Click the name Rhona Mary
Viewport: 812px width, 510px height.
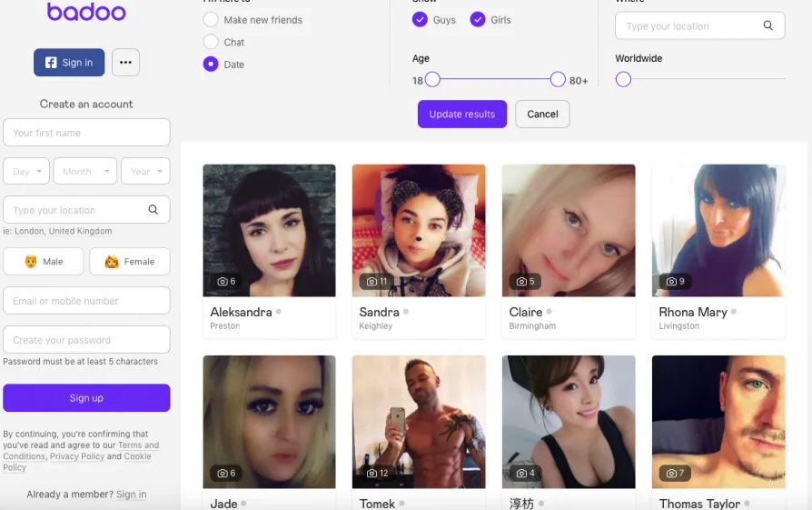[693, 312]
